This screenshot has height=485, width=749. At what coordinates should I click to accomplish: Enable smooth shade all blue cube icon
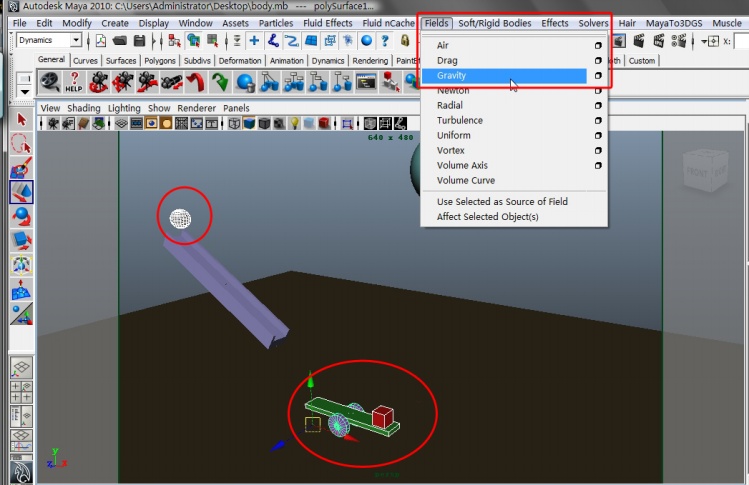pos(249,124)
